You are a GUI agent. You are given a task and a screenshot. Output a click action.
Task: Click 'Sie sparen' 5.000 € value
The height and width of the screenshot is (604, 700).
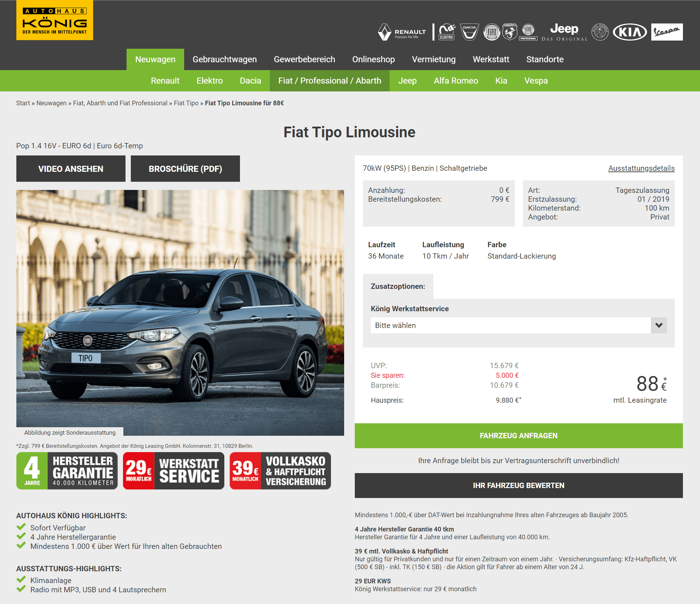coord(507,375)
